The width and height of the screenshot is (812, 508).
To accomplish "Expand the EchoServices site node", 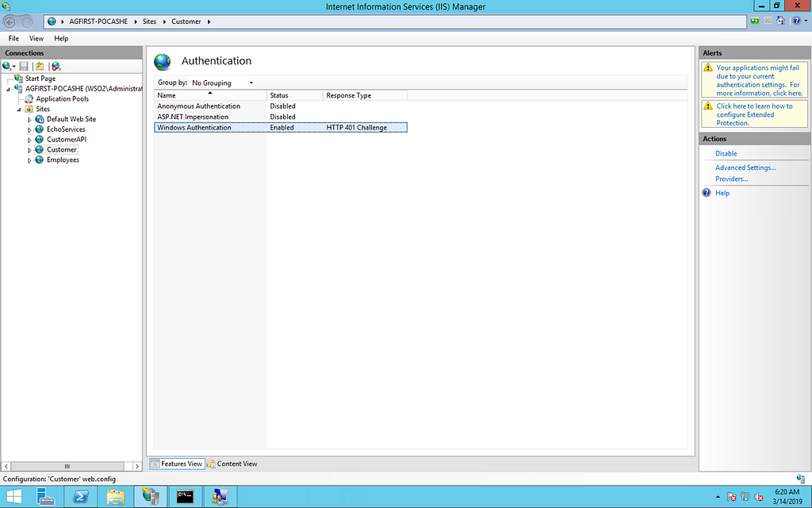I will pos(29,129).
